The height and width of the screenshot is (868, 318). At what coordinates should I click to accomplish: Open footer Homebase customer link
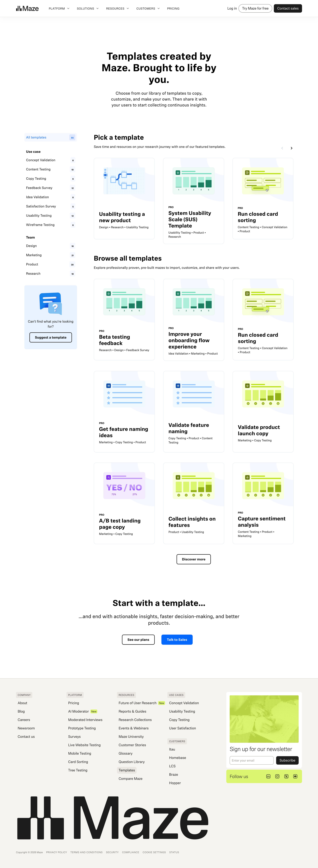tap(178, 758)
